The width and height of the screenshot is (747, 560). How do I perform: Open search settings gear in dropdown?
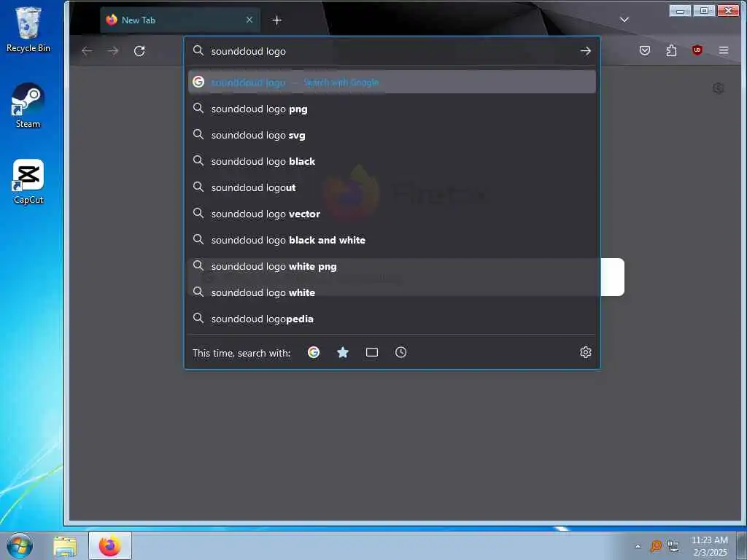(586, 352)
